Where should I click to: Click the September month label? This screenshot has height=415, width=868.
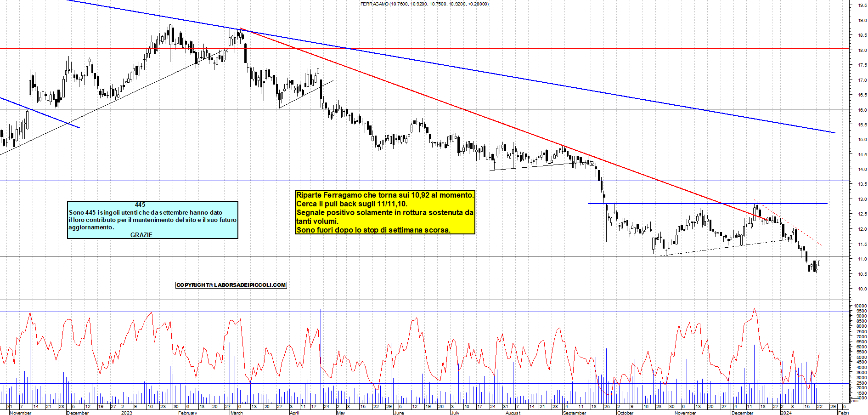point(575,413)
